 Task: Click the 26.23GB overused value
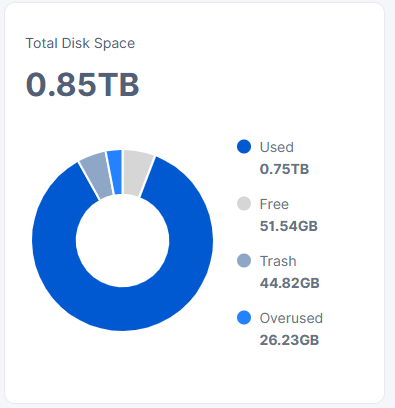[x=289, y=340]
